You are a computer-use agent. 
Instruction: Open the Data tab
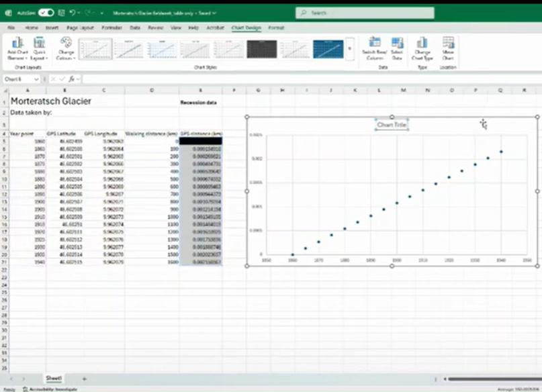click(x=135, y=28)
